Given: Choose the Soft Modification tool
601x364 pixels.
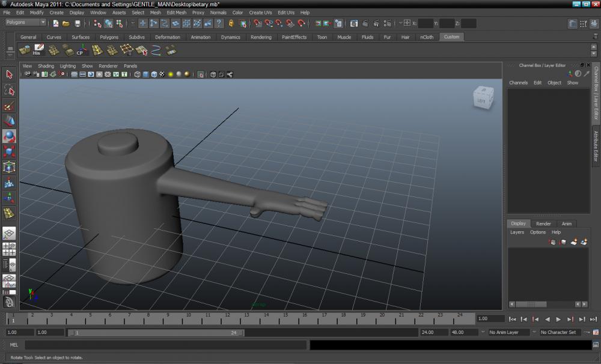Looking at the screenshot, I should tap(9, 183).
